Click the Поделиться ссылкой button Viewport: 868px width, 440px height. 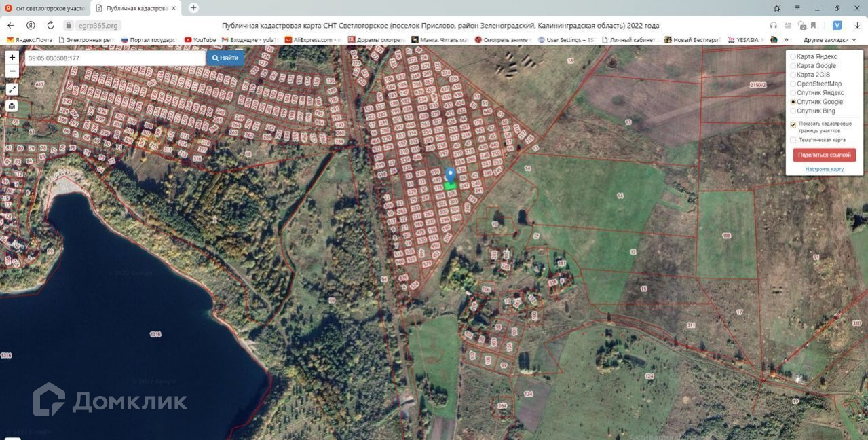[824, 155]
